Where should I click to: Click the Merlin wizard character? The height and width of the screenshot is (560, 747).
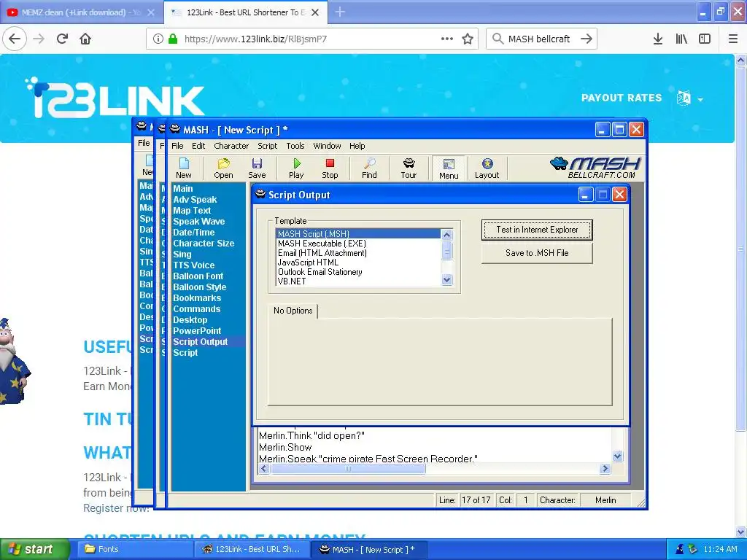point(15,362)
